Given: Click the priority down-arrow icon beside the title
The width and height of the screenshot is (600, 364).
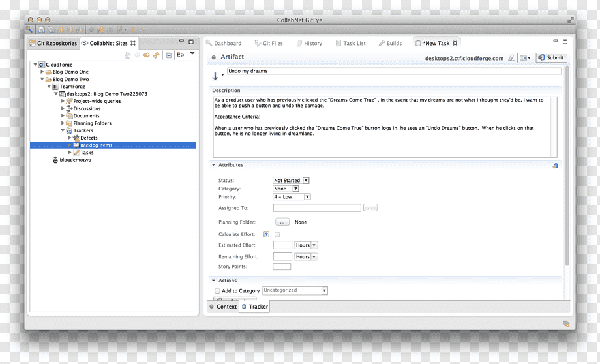Looking at the screenshot, I should (215, 76).
